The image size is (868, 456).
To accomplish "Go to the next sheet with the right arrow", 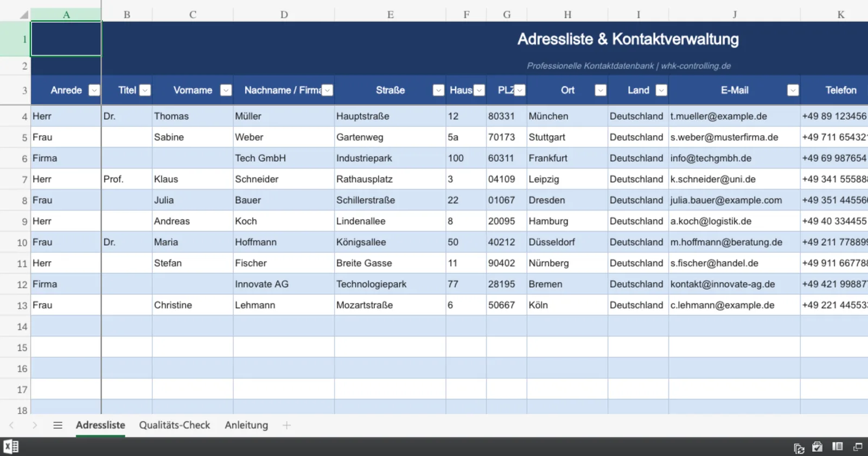I will point(35,425).
